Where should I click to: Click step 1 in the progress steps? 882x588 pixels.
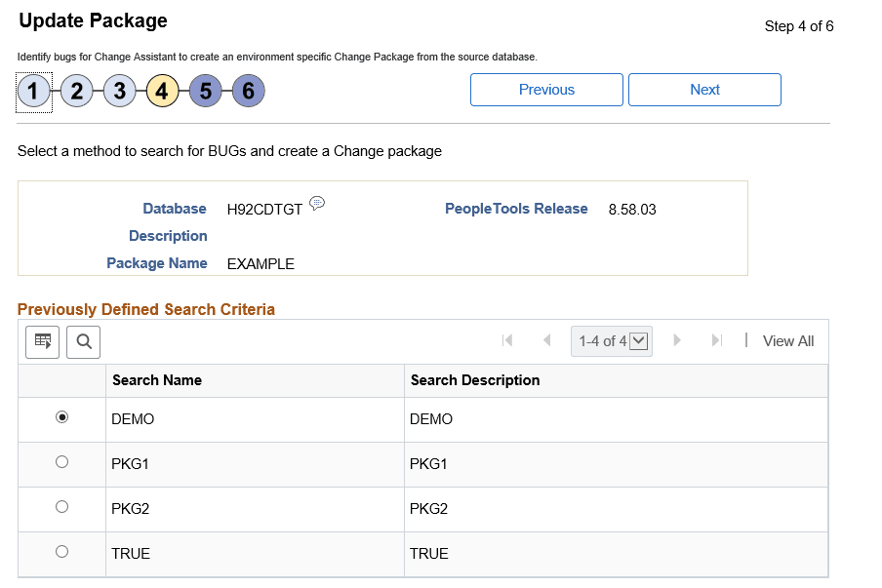point(33,92)
